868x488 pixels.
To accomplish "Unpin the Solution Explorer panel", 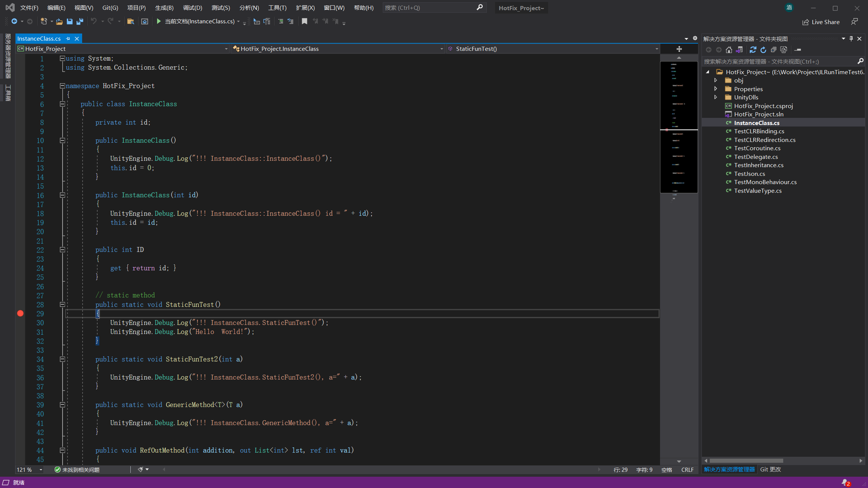I will coord(850,38).
